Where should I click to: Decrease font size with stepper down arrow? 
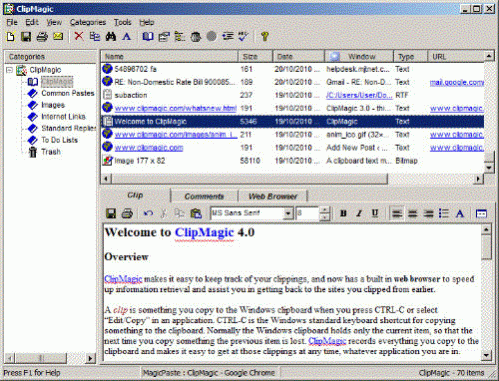pos(325,217)
